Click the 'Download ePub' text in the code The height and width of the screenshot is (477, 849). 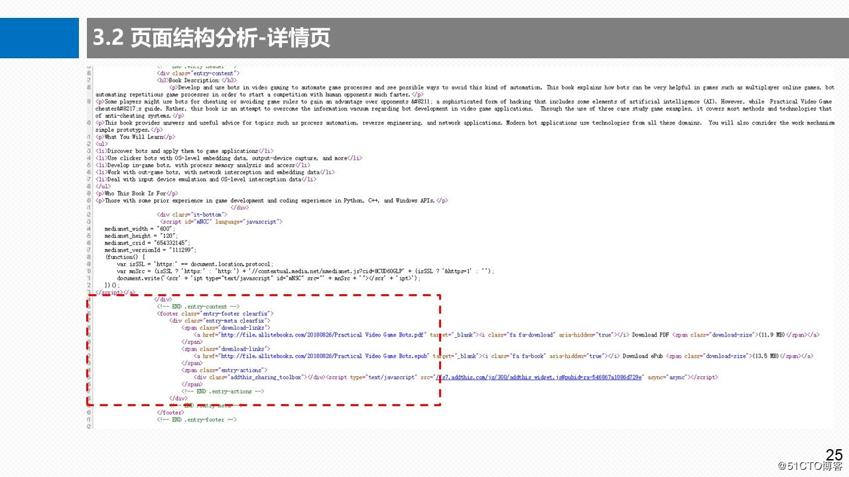642,356
